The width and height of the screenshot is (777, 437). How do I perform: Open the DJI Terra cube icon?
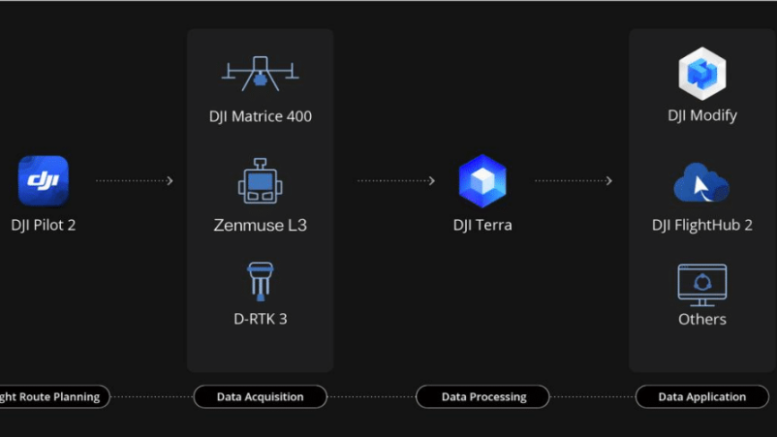[x=482, y=181]
